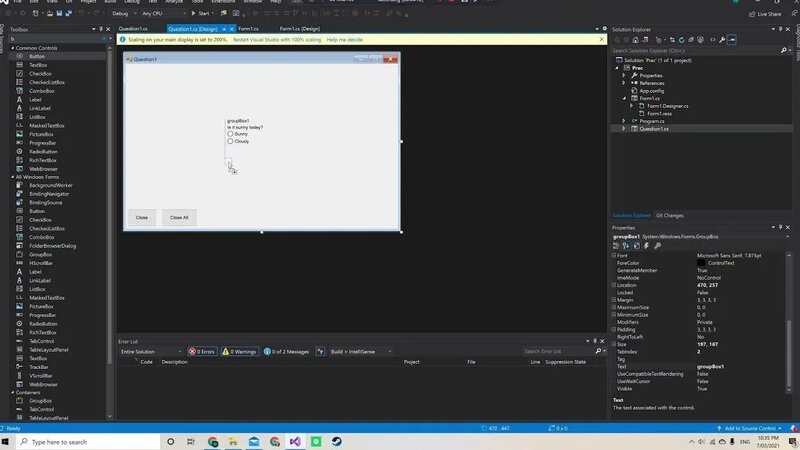This screenshot has height=450, width=800.
Task: Open the groupBox1 object selector dropdown in Properties
Action: [788, 237]
